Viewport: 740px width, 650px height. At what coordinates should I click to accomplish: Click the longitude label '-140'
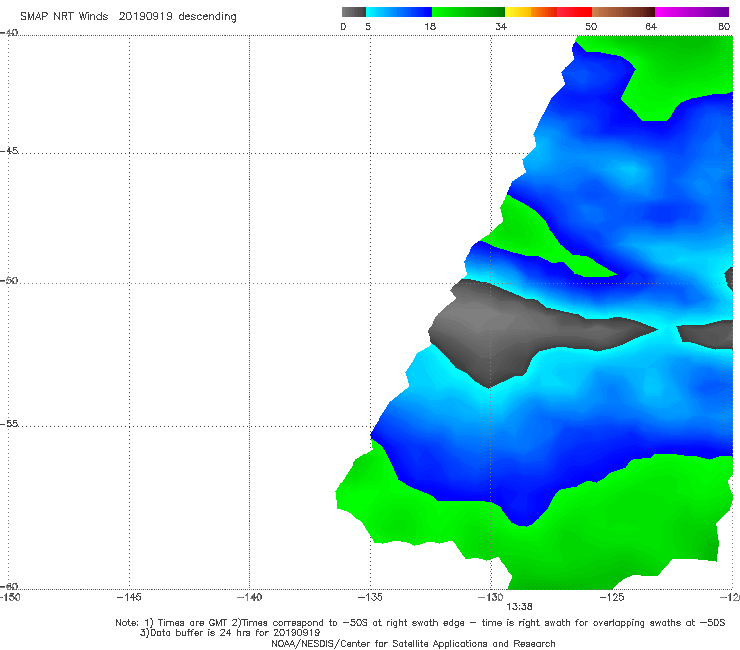(249, 597)
